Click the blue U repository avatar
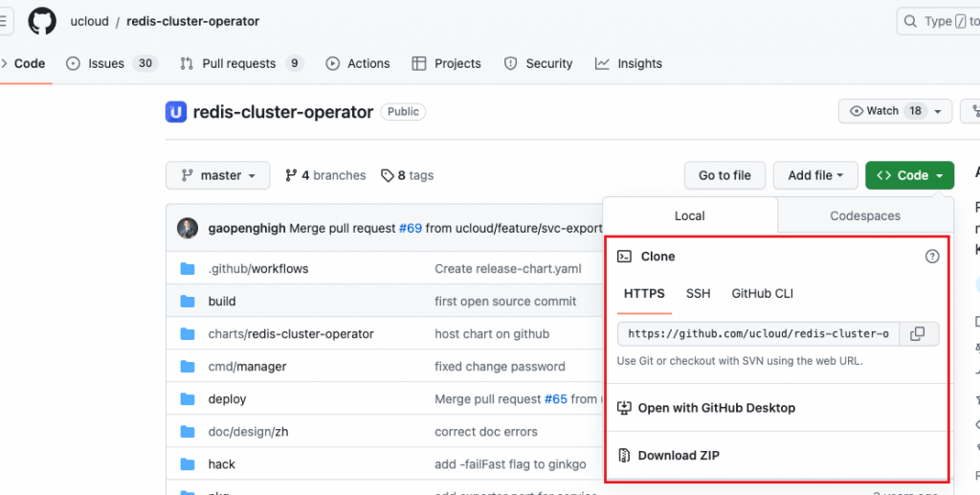 pyautogui.click(x=176, y=112)
